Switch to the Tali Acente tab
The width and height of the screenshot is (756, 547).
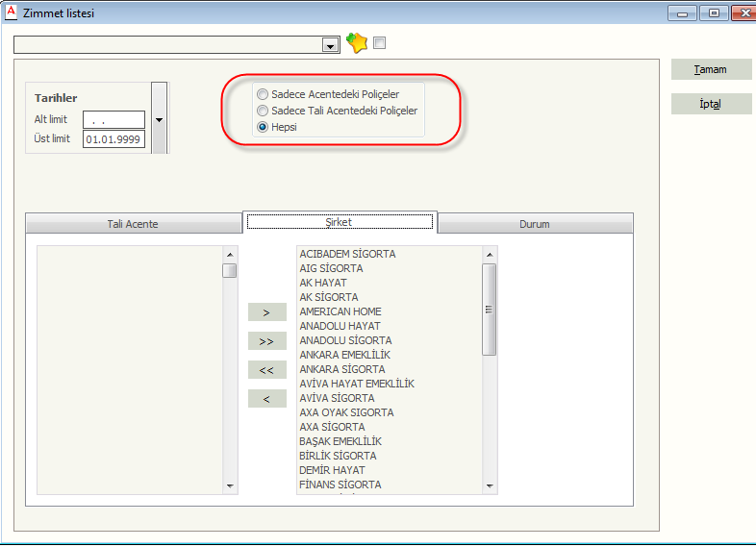pos(133,224)
